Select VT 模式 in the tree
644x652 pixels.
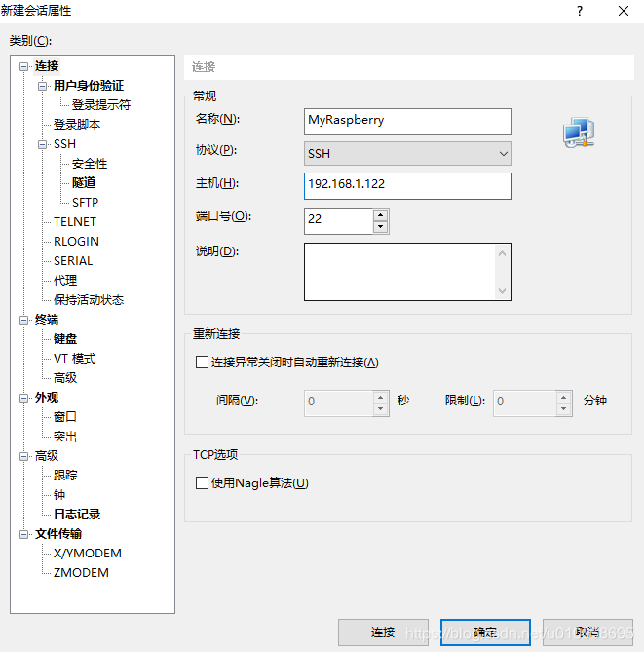(75, 359)
